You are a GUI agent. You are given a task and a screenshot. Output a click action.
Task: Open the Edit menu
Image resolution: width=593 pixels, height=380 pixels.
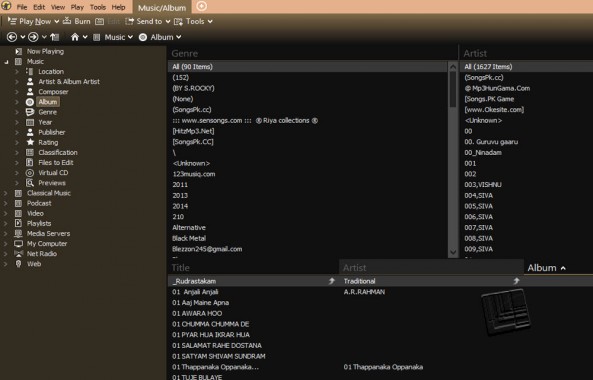pyautogui.click(x=39, y=7)
